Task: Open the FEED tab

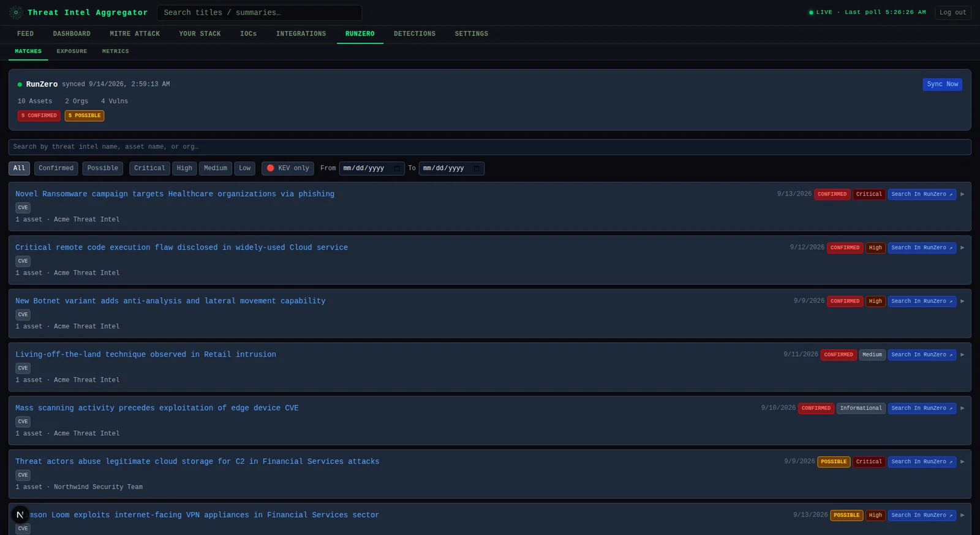Action: pyautogui.click(x=25, y=34)
